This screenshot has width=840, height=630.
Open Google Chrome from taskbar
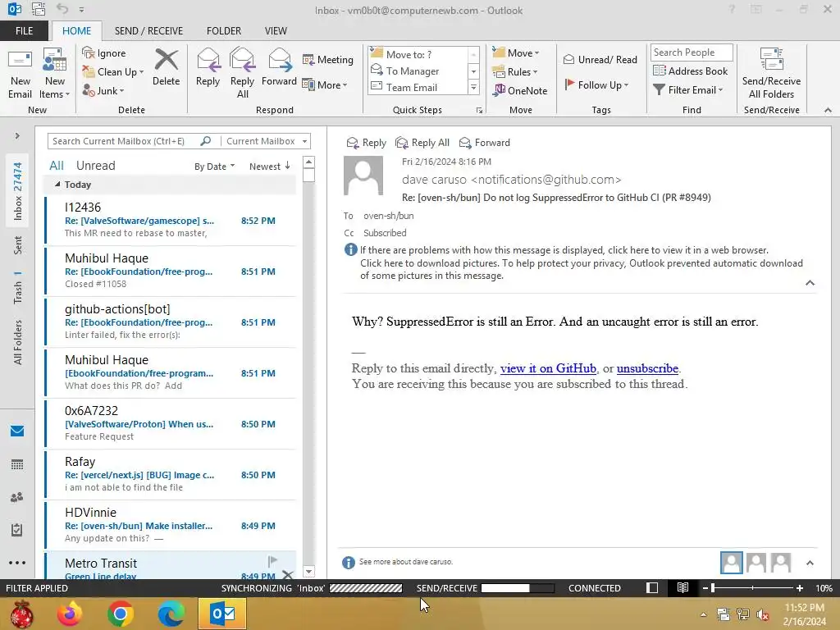coord(120,614)
